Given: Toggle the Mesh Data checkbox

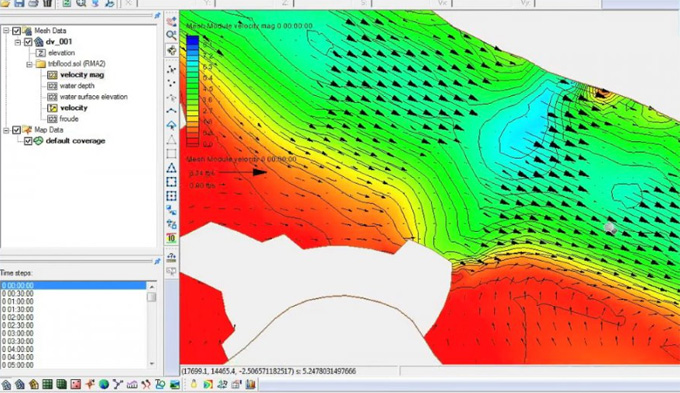Looking at the screenshot, I should [x=16, y=31].
